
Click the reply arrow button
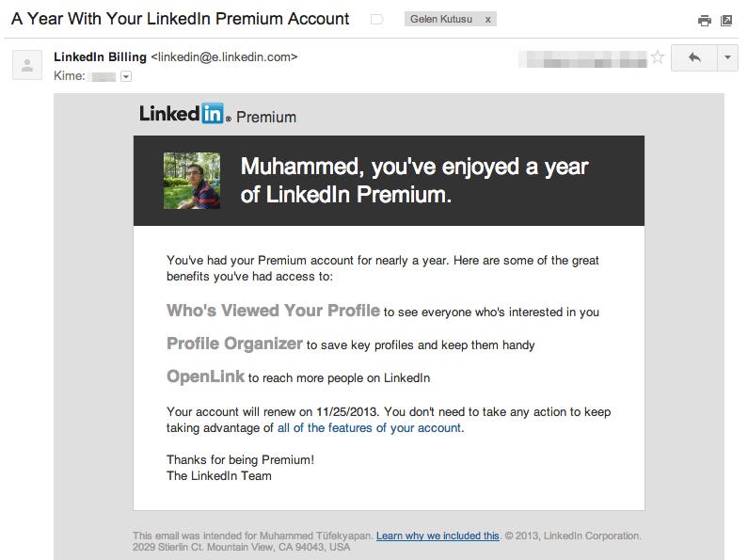pos(694,57)
